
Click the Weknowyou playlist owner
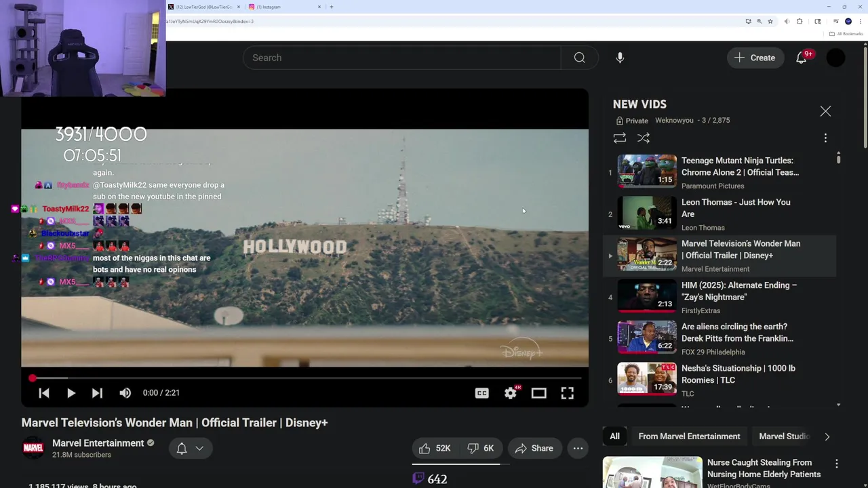(674, 121)
